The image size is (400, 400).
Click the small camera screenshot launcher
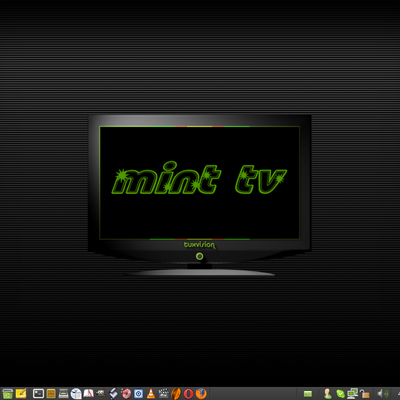coord(100,394)
